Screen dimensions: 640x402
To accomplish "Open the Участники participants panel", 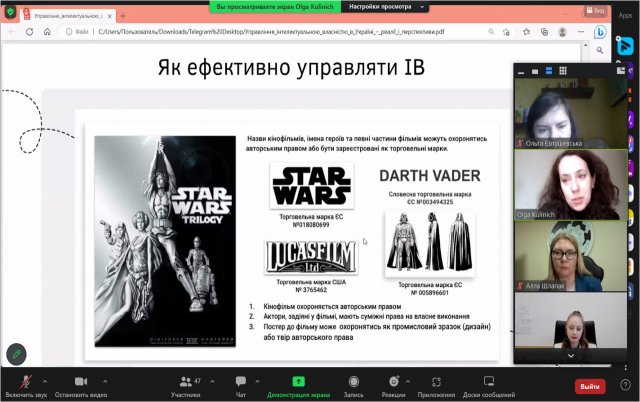I will tap(186, 381).
